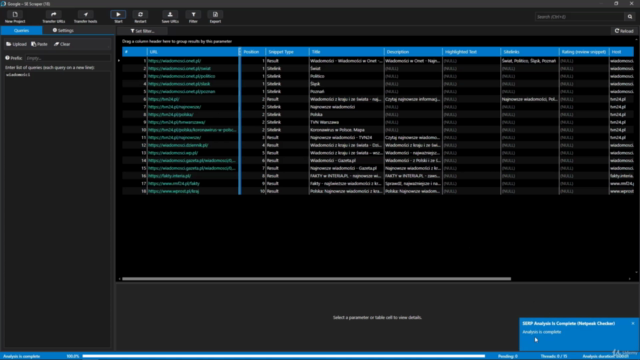Paste queries from clipboard
Image resolution: width=640 pixels, height=360 pixels.
coord(40,44)
